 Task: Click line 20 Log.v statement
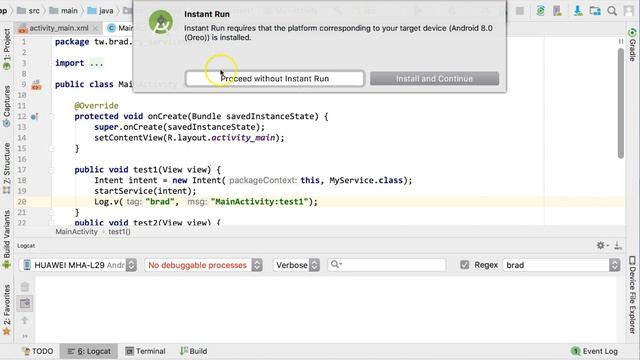coord(206,202)
